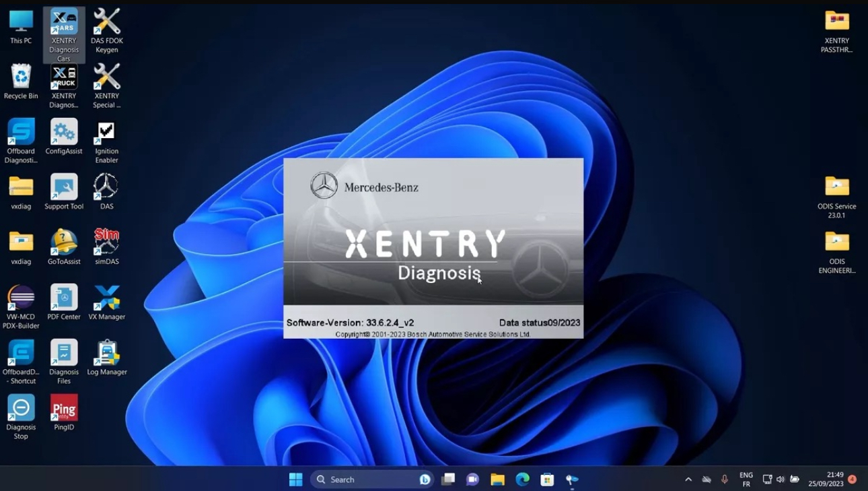868x491 pixels.
Task: Expand the hidden system tray icons chevron
Action: pyautogui.click(x=688, y=480)
